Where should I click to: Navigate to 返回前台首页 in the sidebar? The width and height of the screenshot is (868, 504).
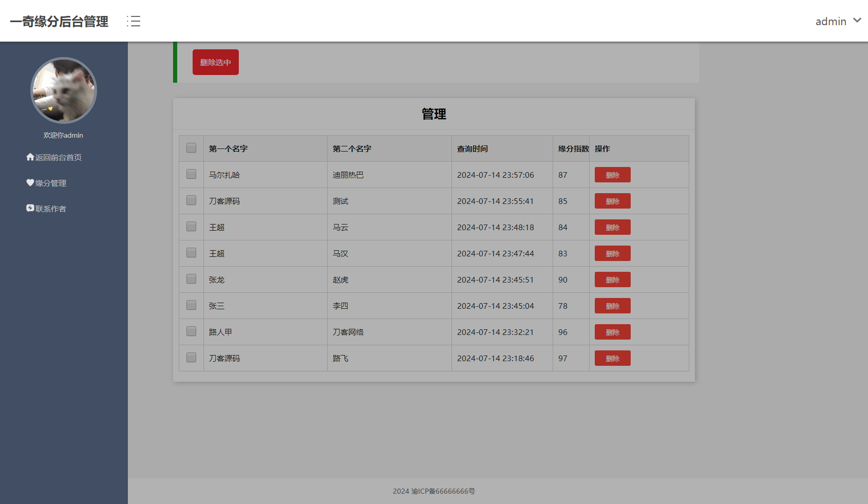58,157
